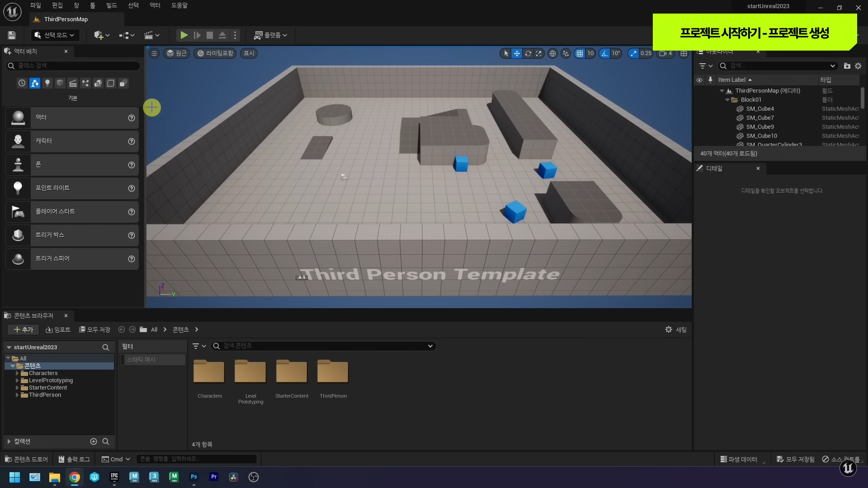The width and height of the screenshot is (868, 488).
Task: Open the 빌드 menu
Action: [111, 5]
